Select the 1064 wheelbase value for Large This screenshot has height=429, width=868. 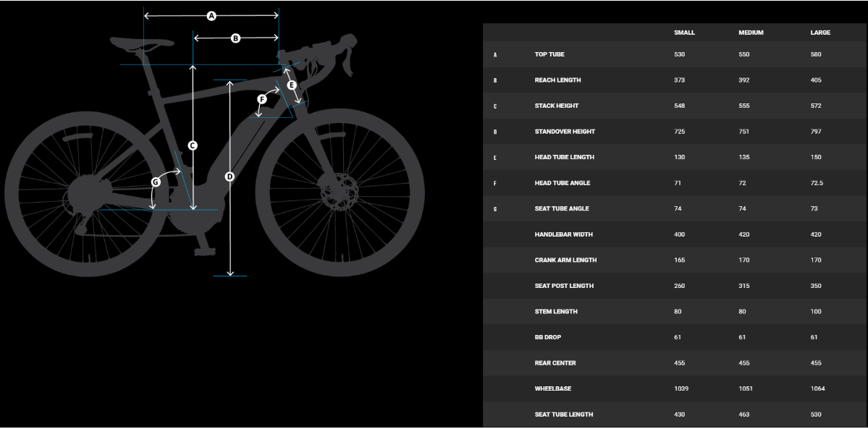[817, 388]
